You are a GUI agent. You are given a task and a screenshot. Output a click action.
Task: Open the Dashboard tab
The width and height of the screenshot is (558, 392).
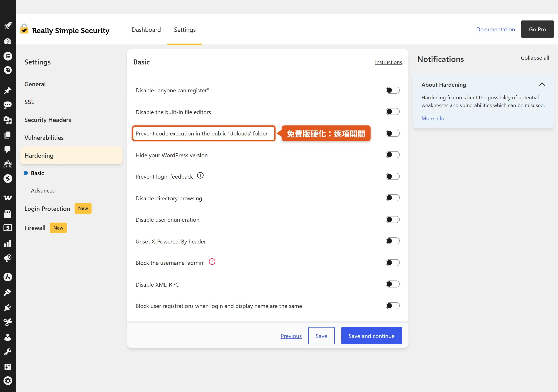[x=146, y=30]
